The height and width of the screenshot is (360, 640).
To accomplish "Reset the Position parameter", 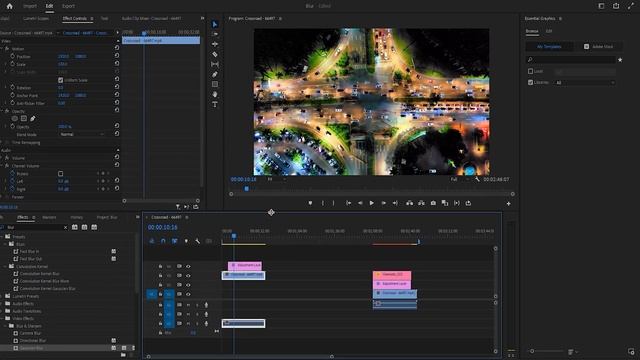I will pyautogui.click(x=117, y=56).
